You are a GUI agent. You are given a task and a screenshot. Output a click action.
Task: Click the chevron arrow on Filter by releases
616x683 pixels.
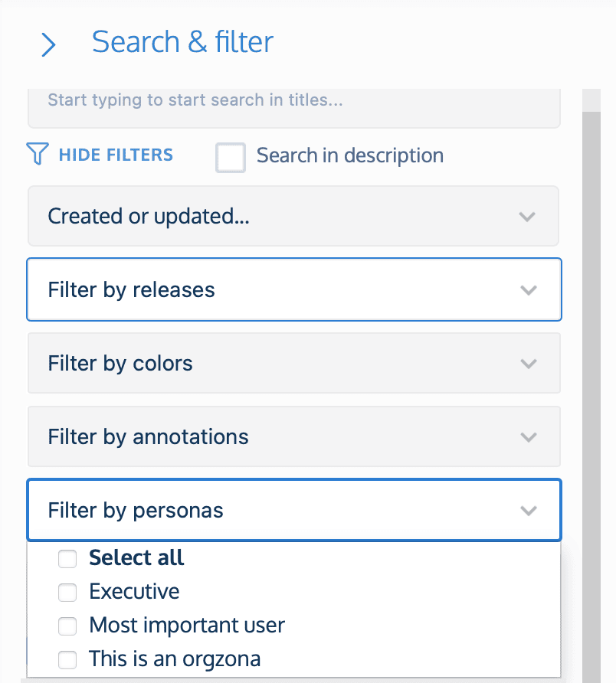point(528,290)
